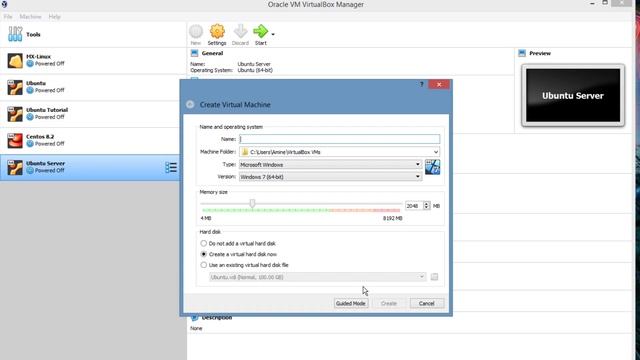Click the Tools label in sidebar
Viewport: 640px width, 360px height.
point(33,35)
